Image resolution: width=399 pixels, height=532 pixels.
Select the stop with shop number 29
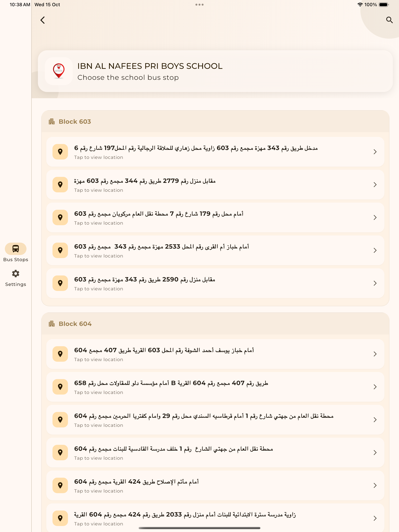[x=215, y=420]
